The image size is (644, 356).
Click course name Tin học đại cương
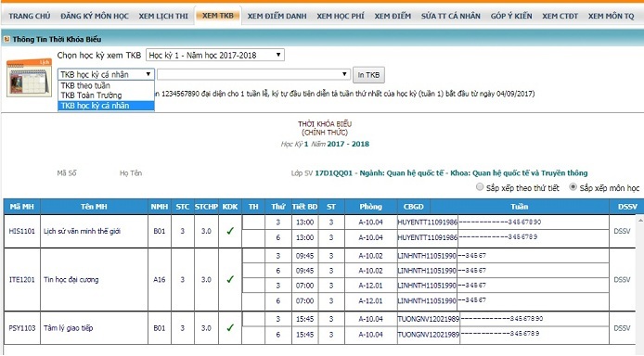tap(71, 280)
